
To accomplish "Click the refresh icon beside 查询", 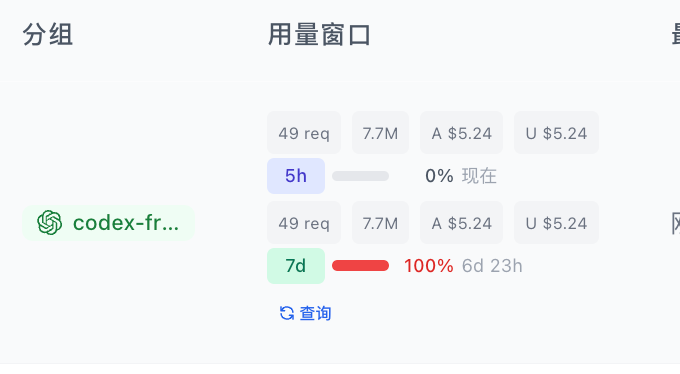I will [287, 313].
